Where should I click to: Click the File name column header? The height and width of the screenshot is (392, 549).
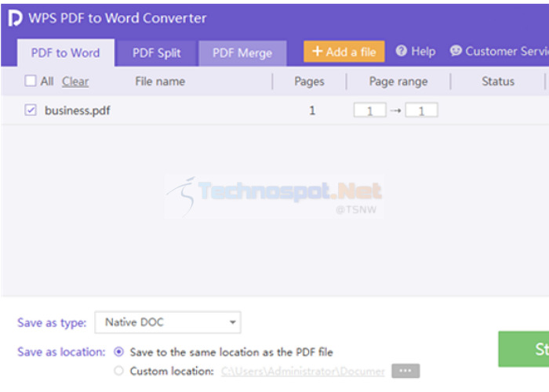(x=160, y=82)
